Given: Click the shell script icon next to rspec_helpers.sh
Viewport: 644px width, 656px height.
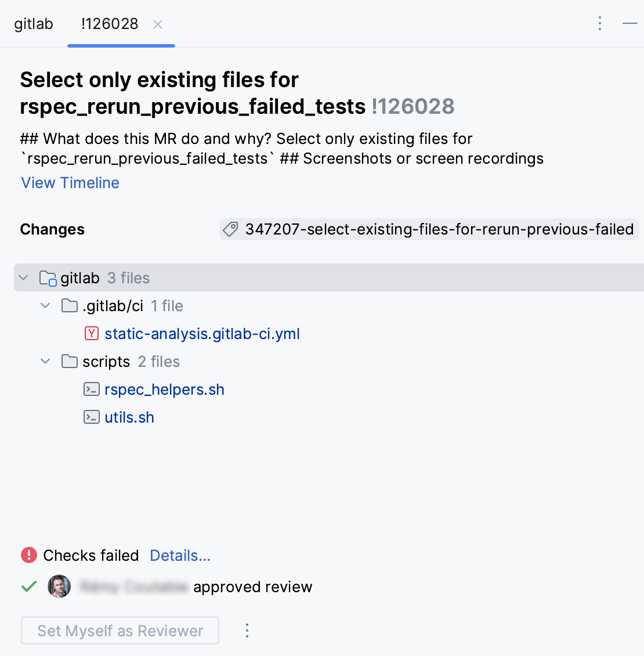Looking at the screenshot, I should (x=92, y=389).
